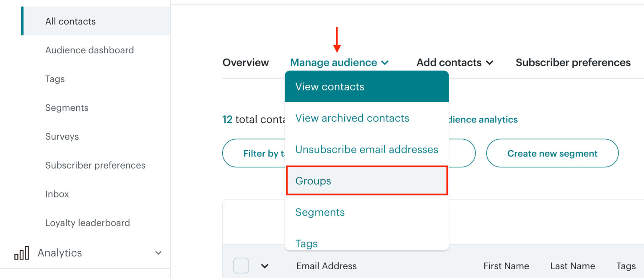644x278 pixels.
Task: Click View contacts in the dropdown menu
Action: click(x=330, y=86)
